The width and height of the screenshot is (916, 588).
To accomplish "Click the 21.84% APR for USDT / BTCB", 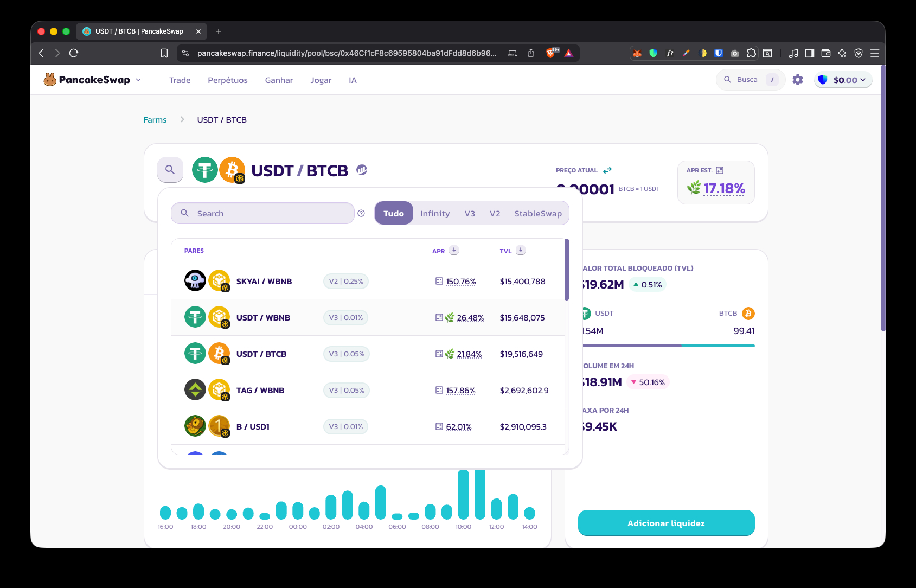I will click(469, 354).
